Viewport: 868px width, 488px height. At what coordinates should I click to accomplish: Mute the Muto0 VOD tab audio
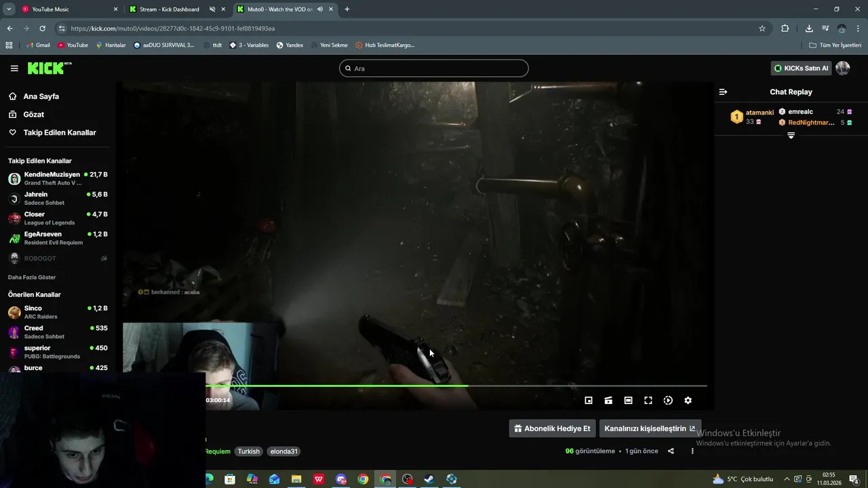319,9
